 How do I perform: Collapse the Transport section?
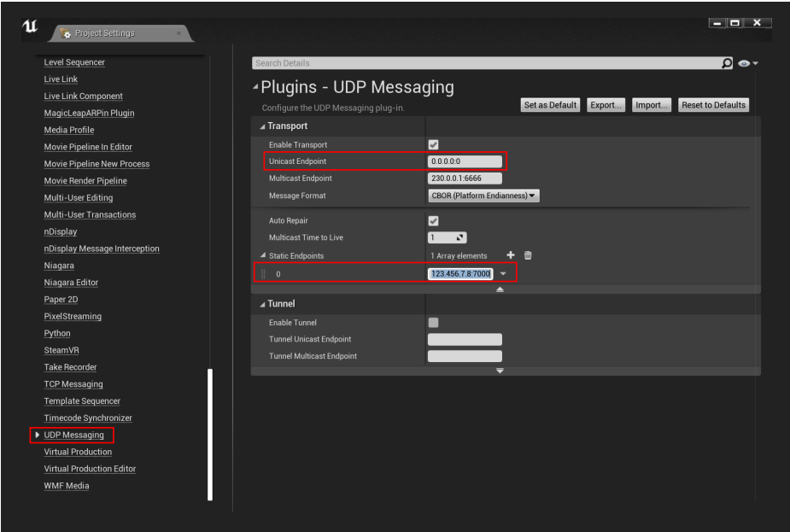coord(262,126)
